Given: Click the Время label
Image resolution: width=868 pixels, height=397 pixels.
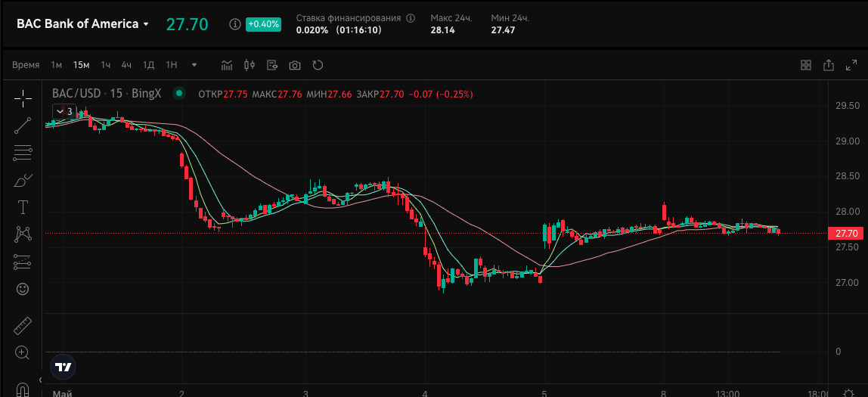Looking at the screenshot, I should tap(26, 65).
